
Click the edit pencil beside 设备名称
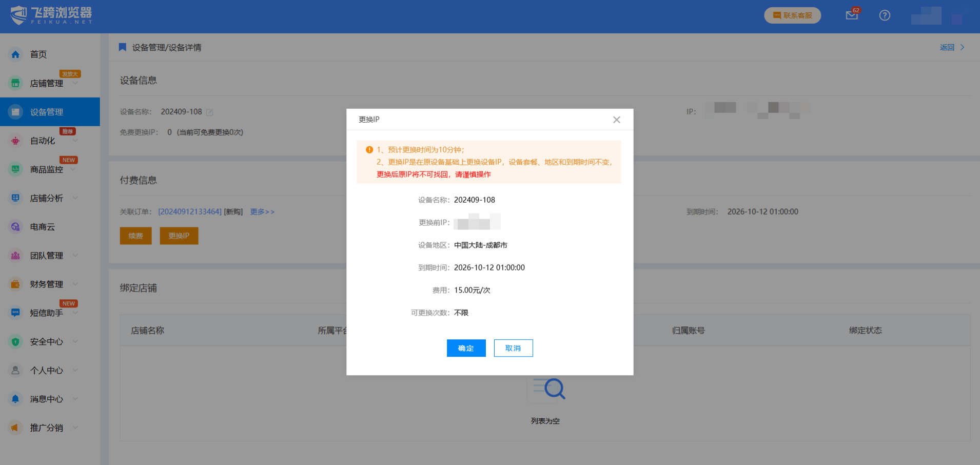[x=208, y=111]
